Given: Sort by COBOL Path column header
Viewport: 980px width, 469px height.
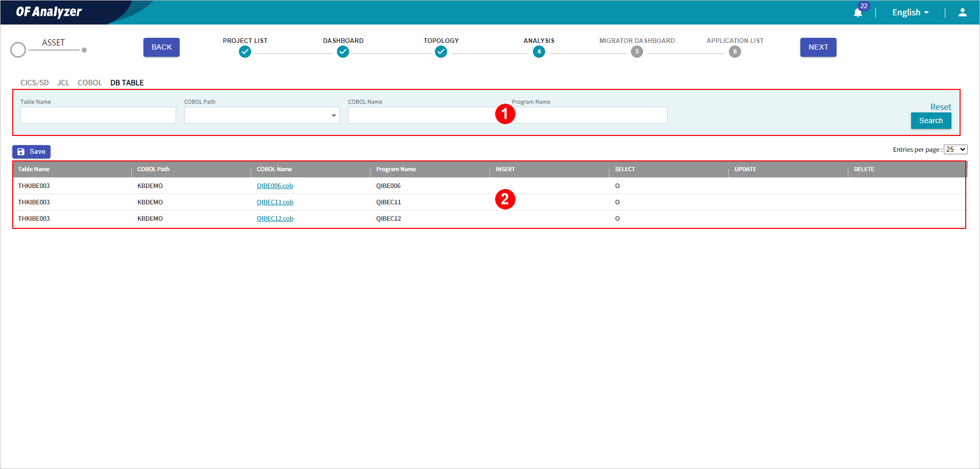Looking at the screenshot, I should [153, 169].
